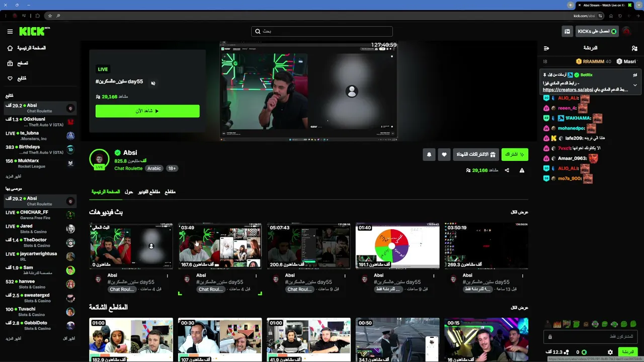Screen dimensions: 644x362
Task: Click the gift box icon in the header
Action: pyautogui.click(x=567, y=31)
